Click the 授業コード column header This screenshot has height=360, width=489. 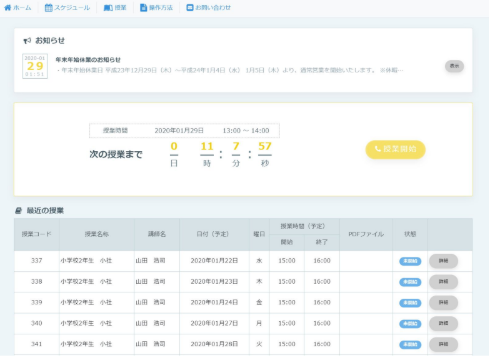point(37,234)
